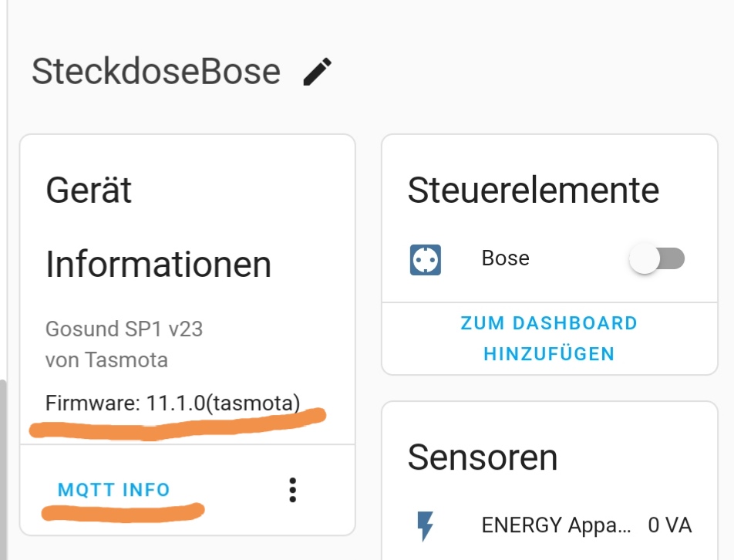Open the three-dot menu in device info
Image resolution: width=734 pixels, height=560 pixels.
292,490
